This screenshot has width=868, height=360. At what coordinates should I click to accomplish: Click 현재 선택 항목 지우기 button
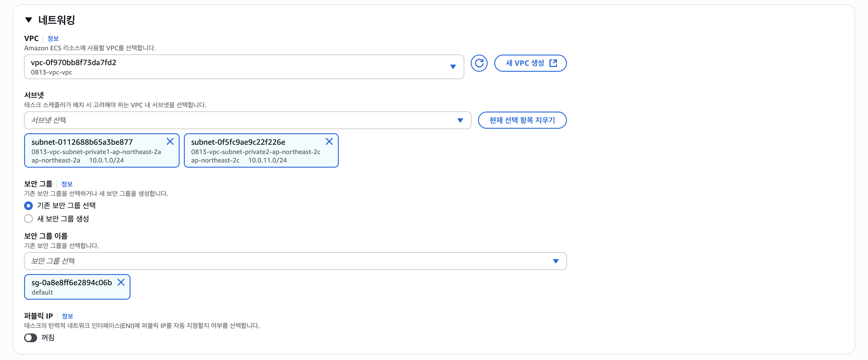pyautogui.click(x=522, y=120)
